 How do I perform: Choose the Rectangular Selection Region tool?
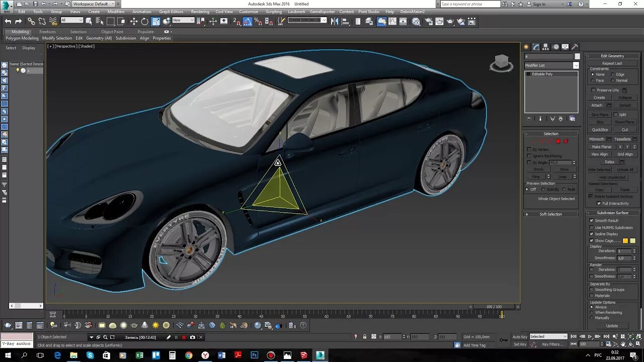coord(111,21)
